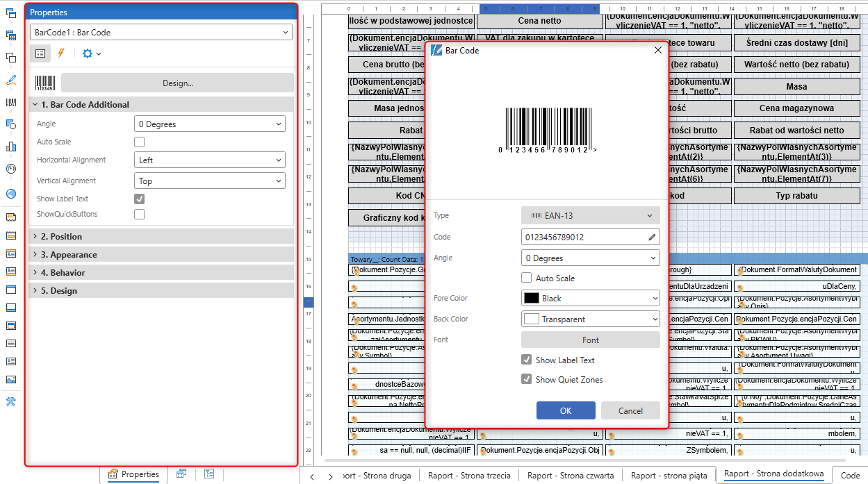Open the Vertical Alignment dropdown
The height and width of the screenshot is (484, 868).
click(210, 181)
